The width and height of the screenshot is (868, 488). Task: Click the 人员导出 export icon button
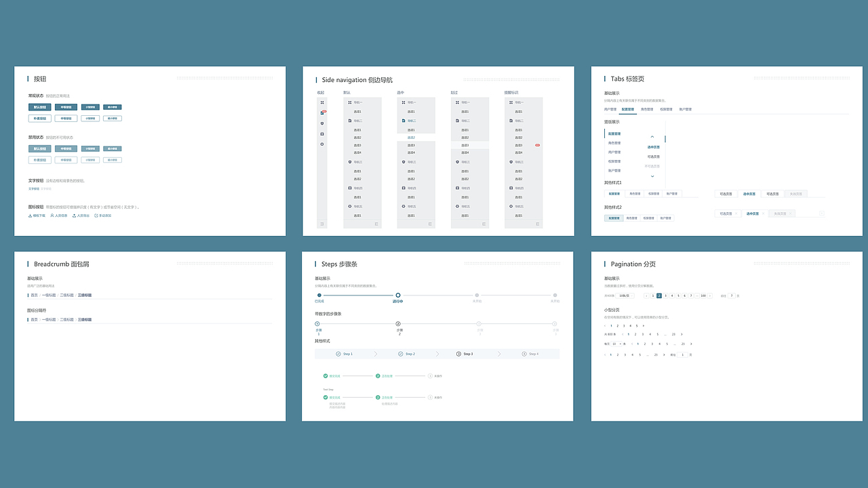point(81,216)
